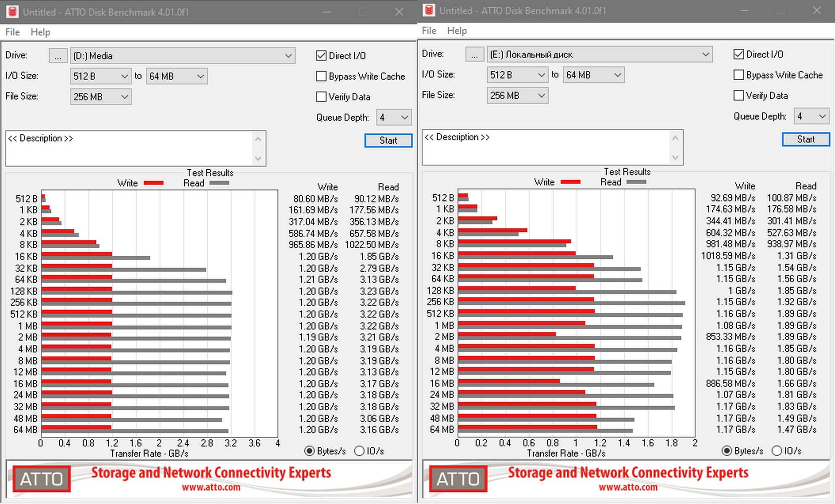Click the ATTO logo in the left banner
This screenshot has height=504, width=835.
coord(42,478)
